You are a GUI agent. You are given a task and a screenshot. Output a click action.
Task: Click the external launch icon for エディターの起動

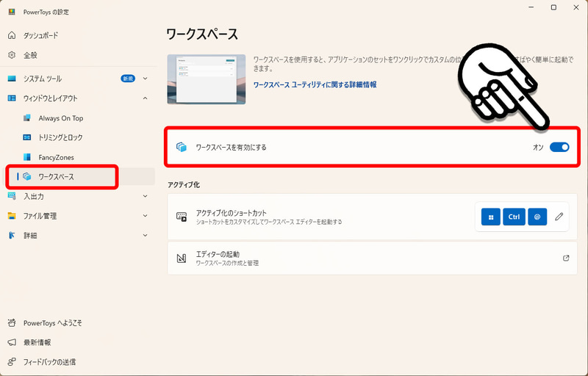[x=566, y=258]
